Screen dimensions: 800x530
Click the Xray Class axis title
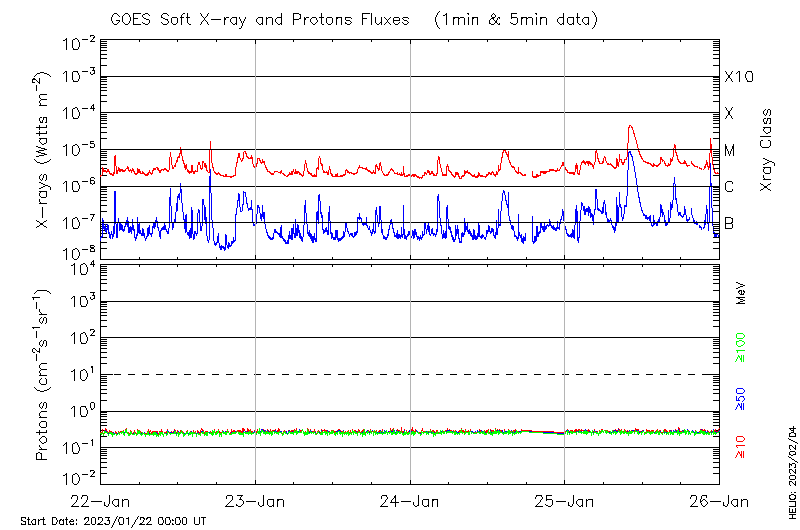pyautogui.click(x=767, y=150)
